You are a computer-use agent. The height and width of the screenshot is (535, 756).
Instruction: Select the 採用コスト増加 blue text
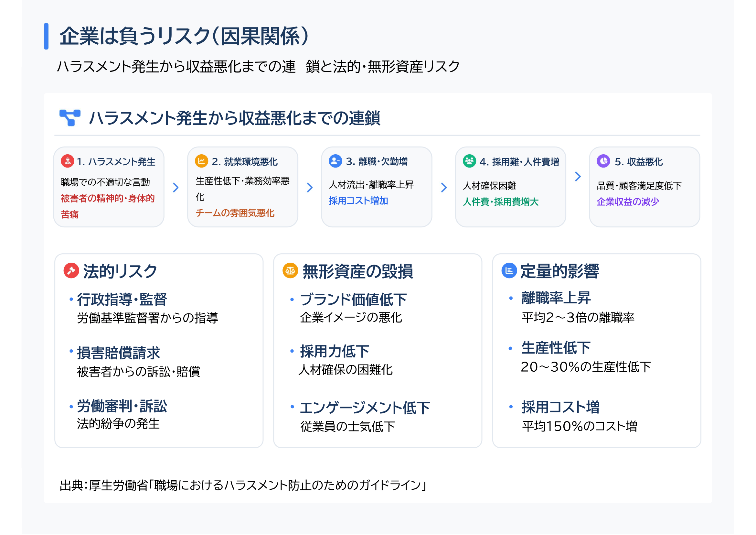(358, 201)
